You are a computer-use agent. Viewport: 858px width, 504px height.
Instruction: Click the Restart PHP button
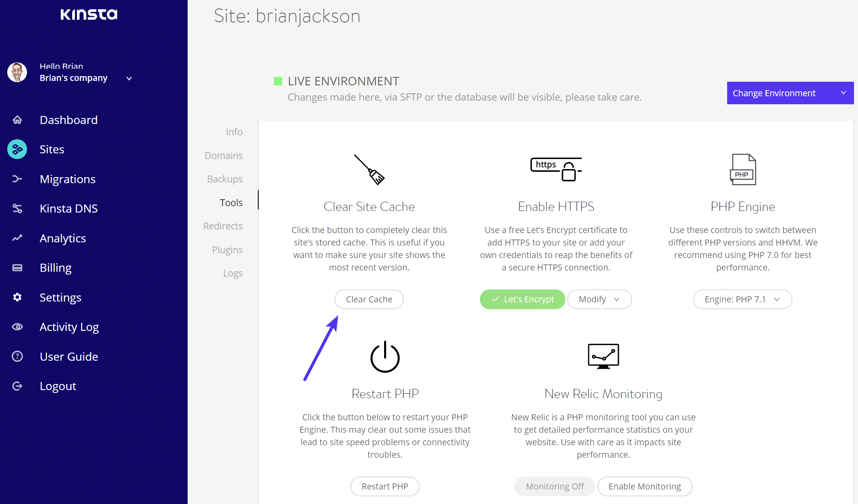coord(384,486)
